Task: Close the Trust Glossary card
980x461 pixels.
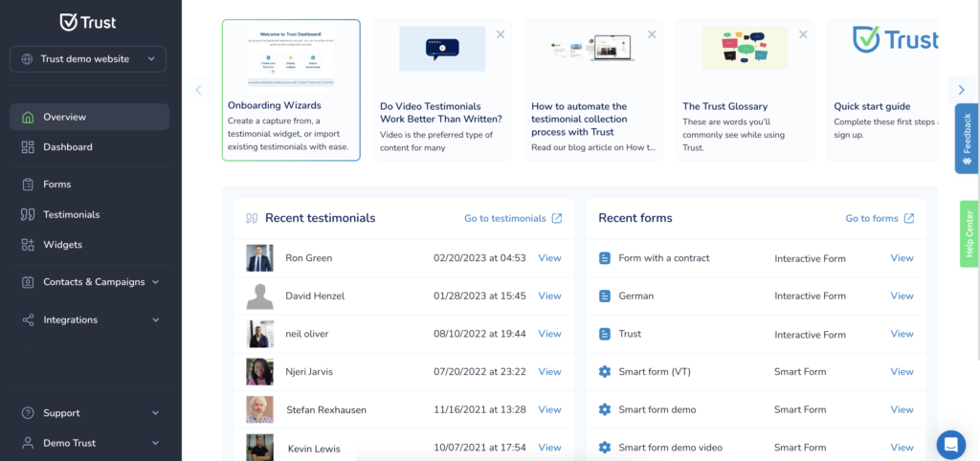Action: pyautogui.click(x=803, y=34)
